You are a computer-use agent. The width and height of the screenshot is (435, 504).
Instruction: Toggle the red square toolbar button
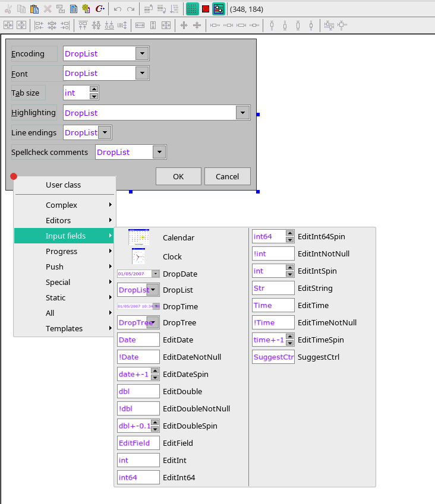point(206,9)
